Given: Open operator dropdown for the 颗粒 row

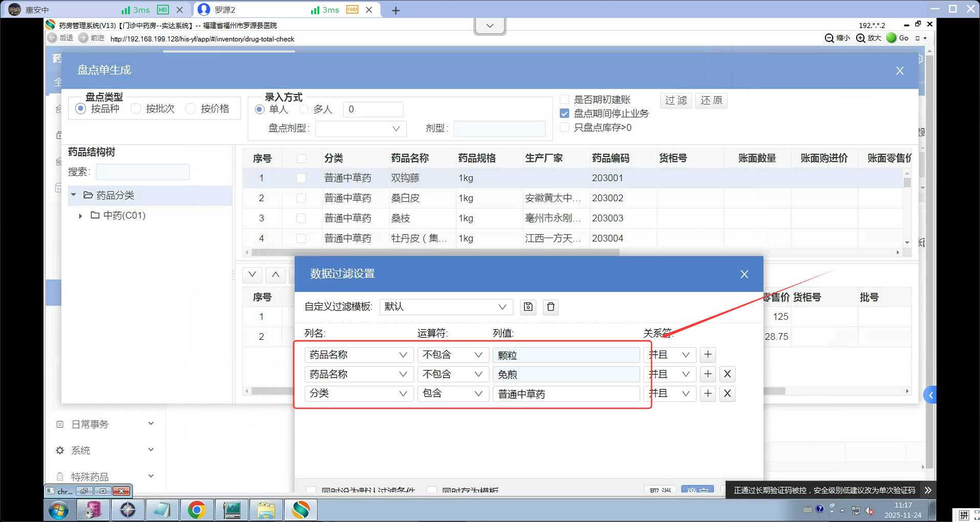Looking at the screenshot, I should pos(453,355).
